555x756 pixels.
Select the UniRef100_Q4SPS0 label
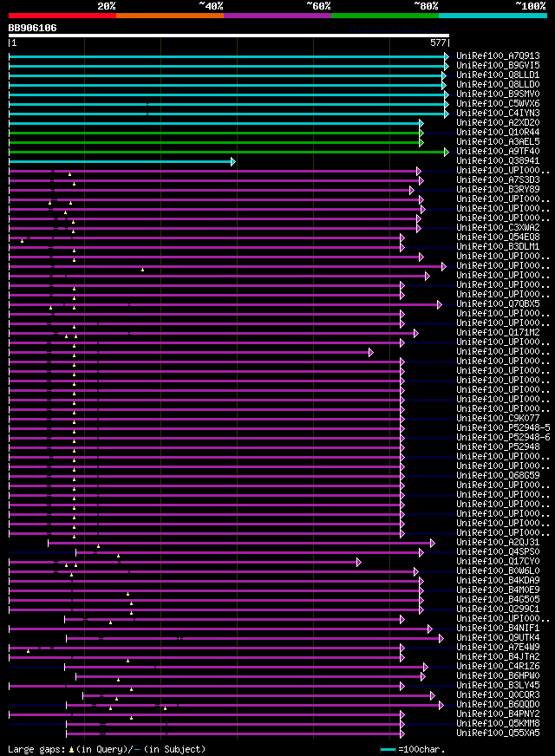pos(498,552)
